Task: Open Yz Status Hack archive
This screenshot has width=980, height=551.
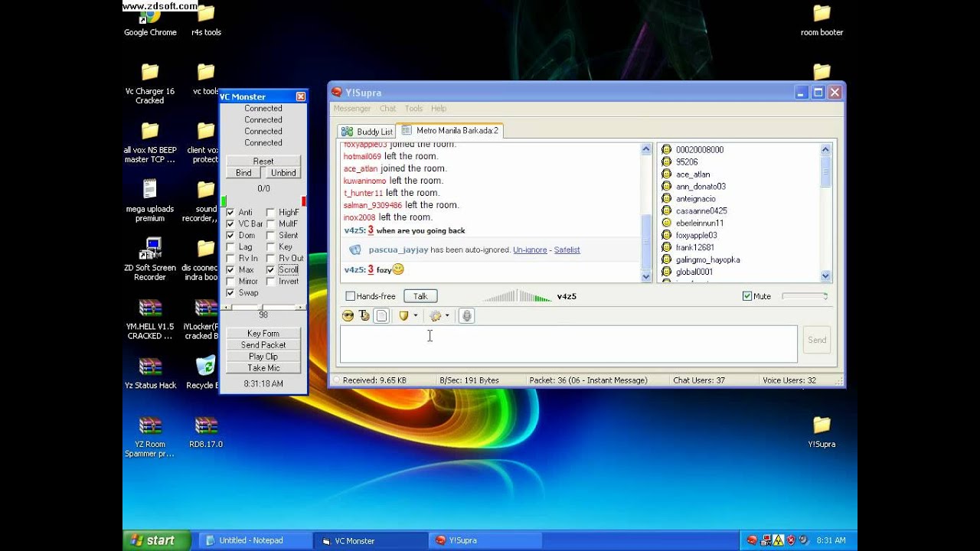Action: pos(150,373)
